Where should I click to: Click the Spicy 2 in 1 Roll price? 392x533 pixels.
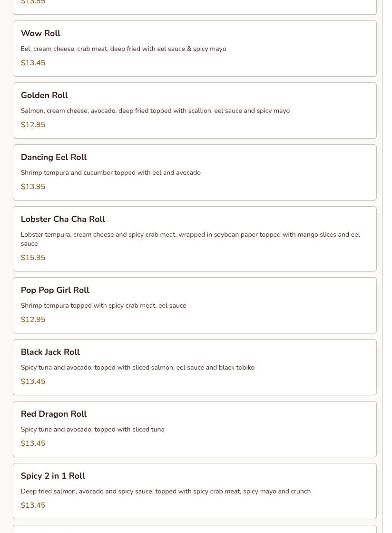[33, 505]
